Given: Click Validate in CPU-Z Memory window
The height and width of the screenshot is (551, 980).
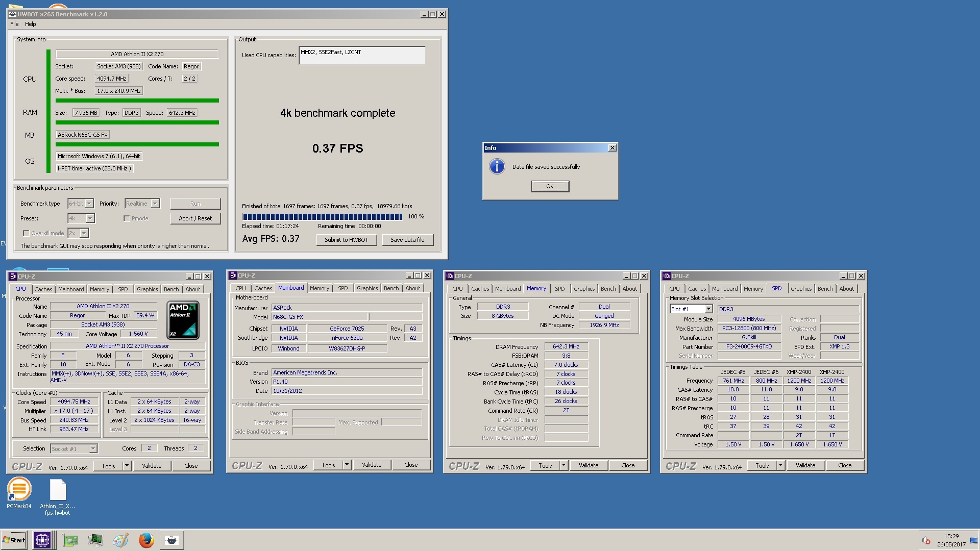Looking at the screenshot, I should [589, 465].
